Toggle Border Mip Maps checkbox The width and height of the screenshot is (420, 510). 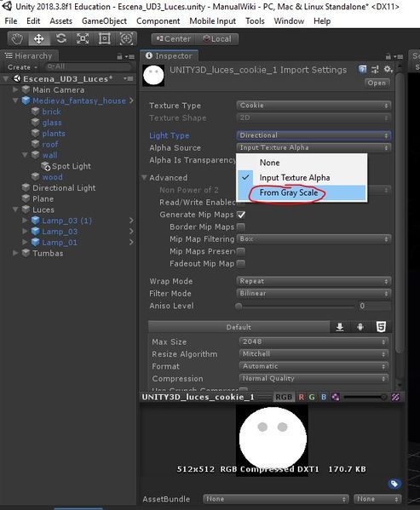pos(241,226)
